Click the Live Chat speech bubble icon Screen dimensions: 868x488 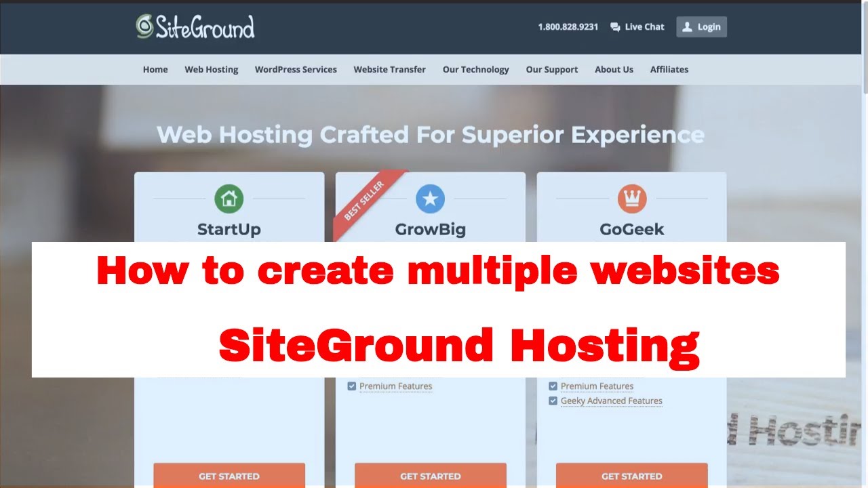[615, 27]
